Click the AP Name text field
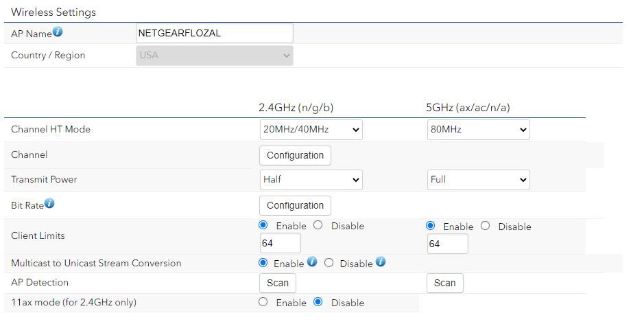Image resolution: width=644 pixels, height=324 pixels. 215,33
